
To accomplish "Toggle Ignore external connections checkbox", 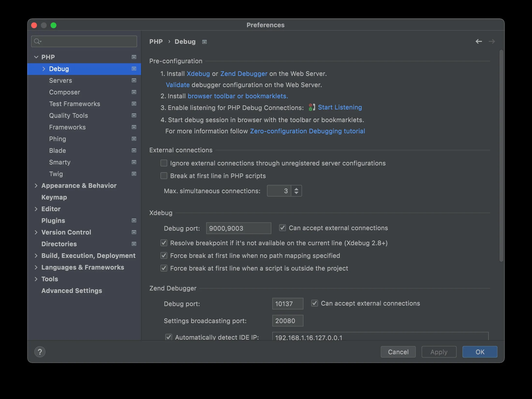I will point(164,163).
